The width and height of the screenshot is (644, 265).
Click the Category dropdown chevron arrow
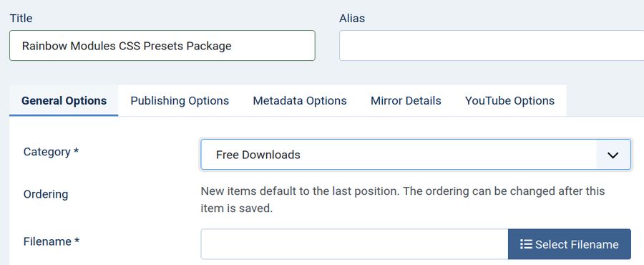pyautogui.click(x=613, y=155)
